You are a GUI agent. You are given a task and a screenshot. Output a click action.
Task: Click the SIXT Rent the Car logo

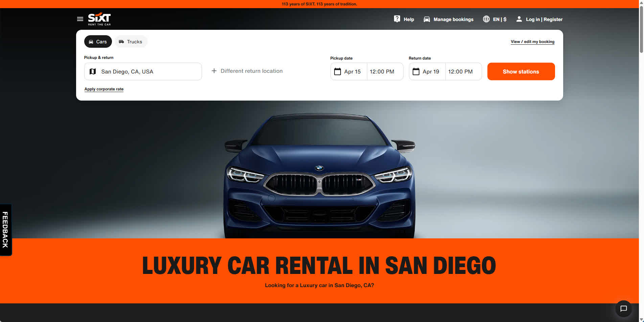99,19
